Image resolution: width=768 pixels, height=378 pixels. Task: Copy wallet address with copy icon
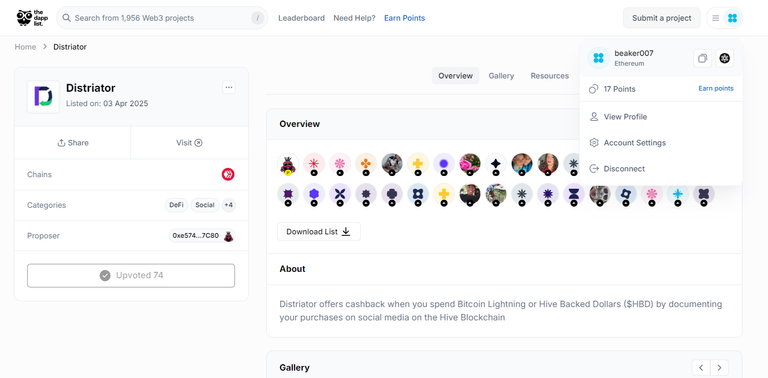702,59
